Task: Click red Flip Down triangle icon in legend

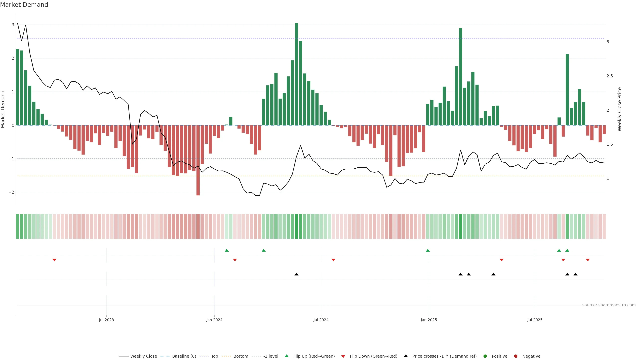Action: point(343,356)
